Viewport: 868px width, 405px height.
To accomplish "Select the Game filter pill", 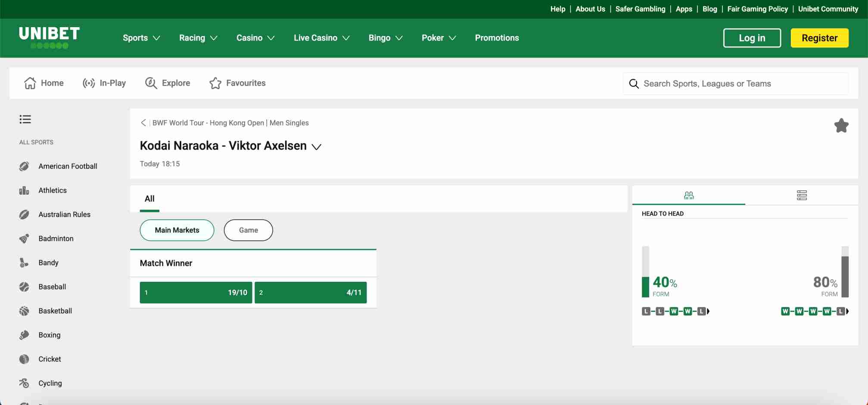I will click(249, 230).
